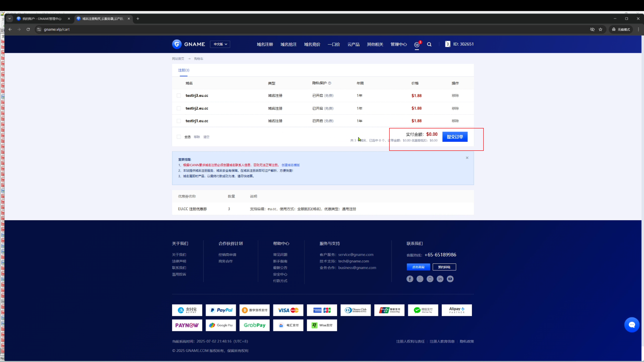Expand the 中文版 language dropdown

tap(220, 44)
